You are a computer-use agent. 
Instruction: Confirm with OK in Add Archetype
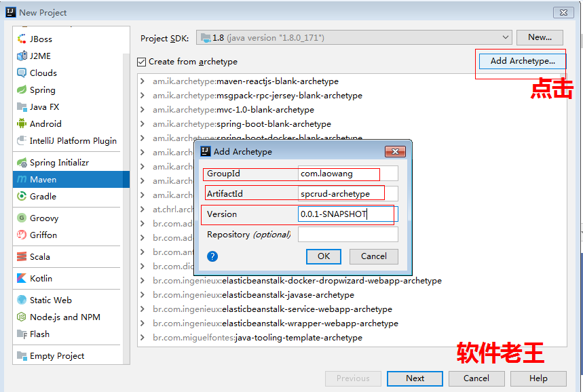(324, 256)
